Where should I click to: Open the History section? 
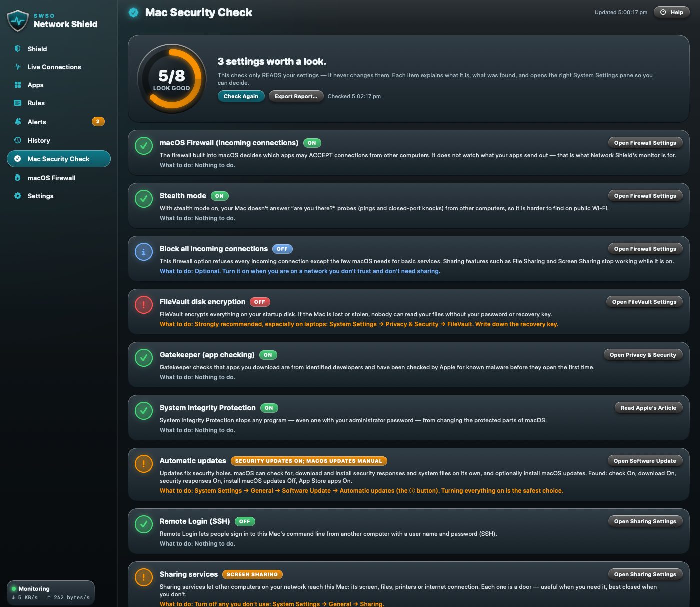point(59,140)
